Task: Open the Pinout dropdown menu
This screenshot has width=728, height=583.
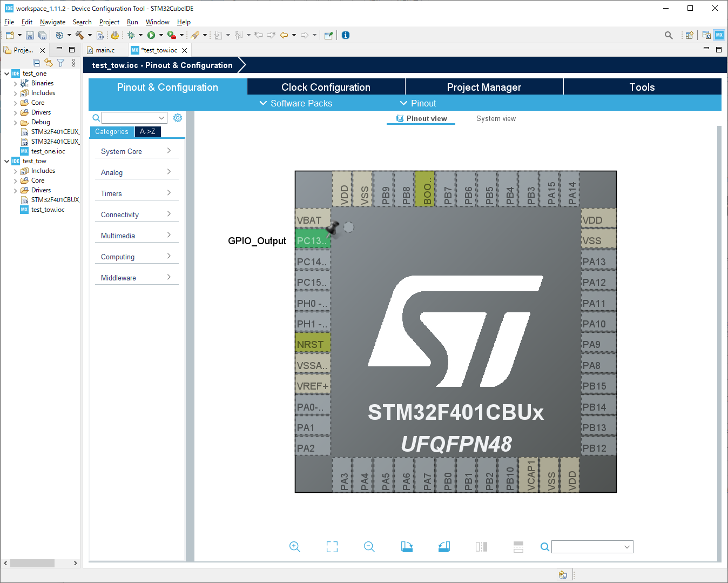Action: [417, 103]
